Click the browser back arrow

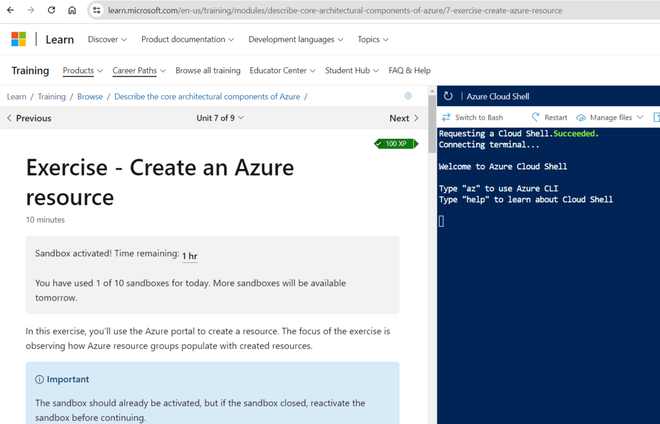[9, 10]
